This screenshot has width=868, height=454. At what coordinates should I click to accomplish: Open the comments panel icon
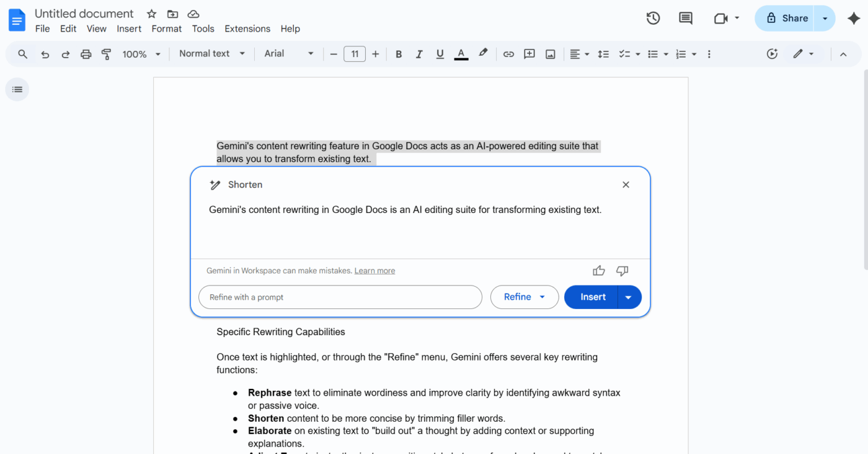click(x=686, y=19)
